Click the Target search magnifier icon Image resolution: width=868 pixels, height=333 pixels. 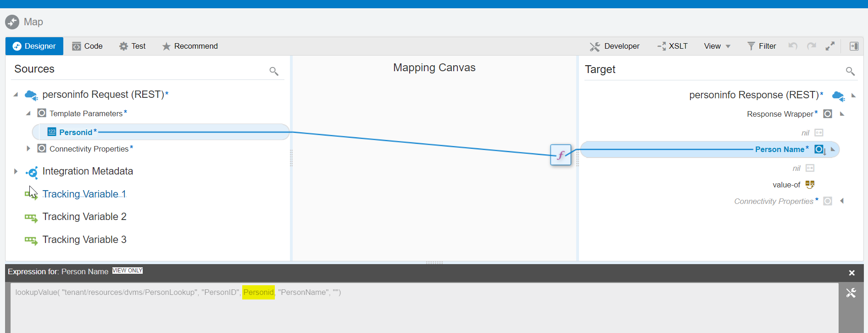[850, 71]
